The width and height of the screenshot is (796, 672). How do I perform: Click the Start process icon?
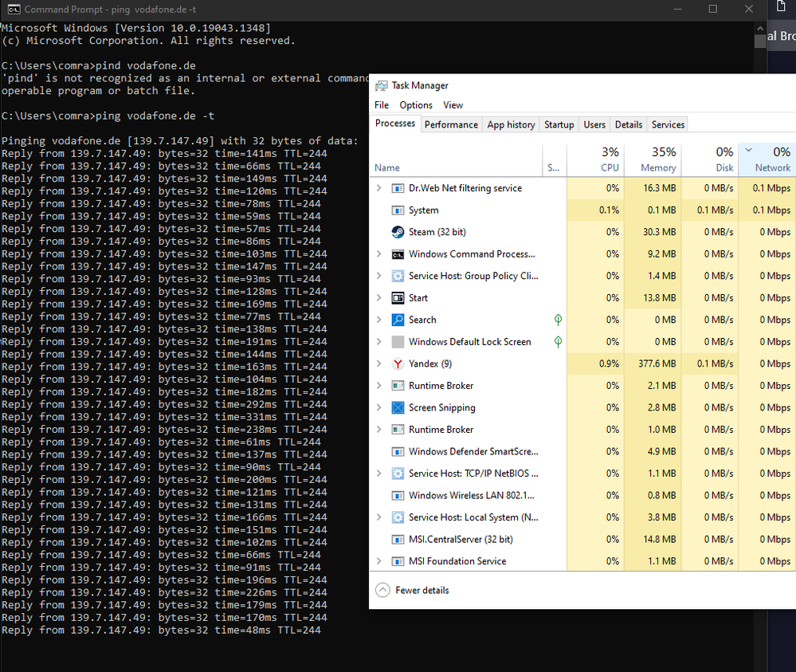click(398, 298)
